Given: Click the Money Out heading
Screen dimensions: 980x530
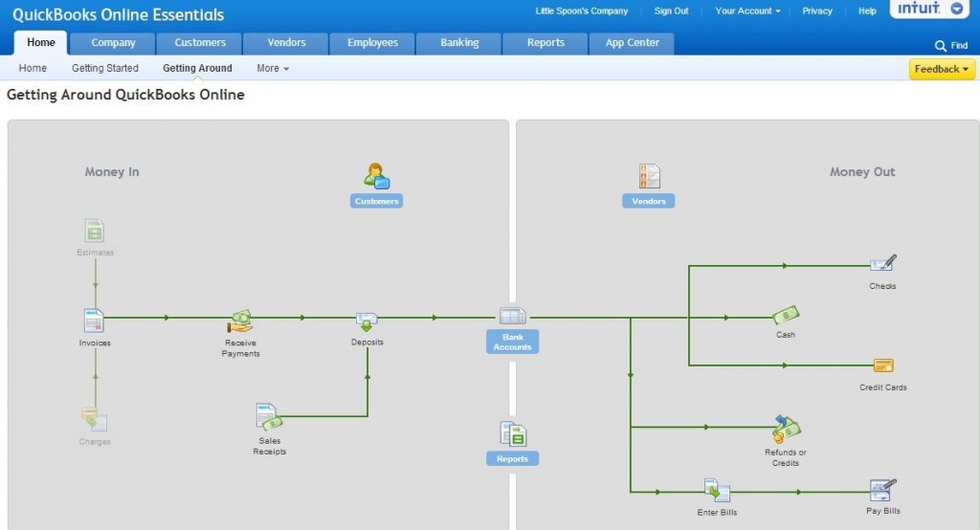Looking at the screenshot, I should click(x=862, y=172).
